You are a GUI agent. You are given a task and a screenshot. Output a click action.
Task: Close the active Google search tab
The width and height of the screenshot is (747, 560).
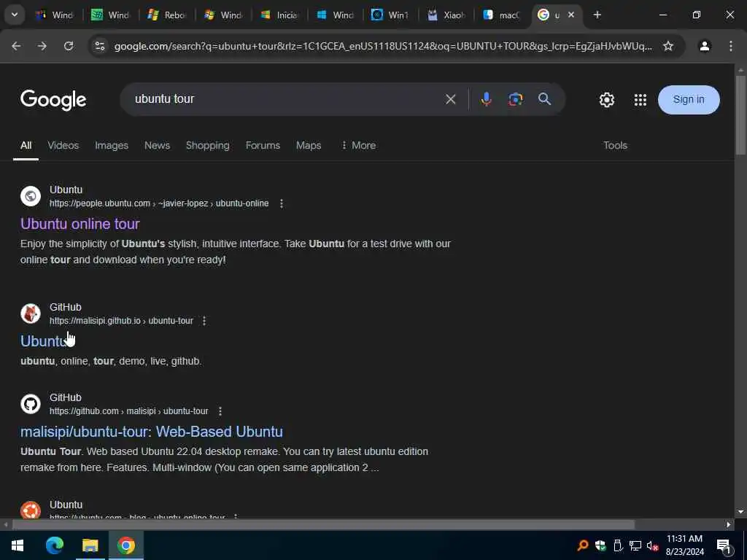571,15
